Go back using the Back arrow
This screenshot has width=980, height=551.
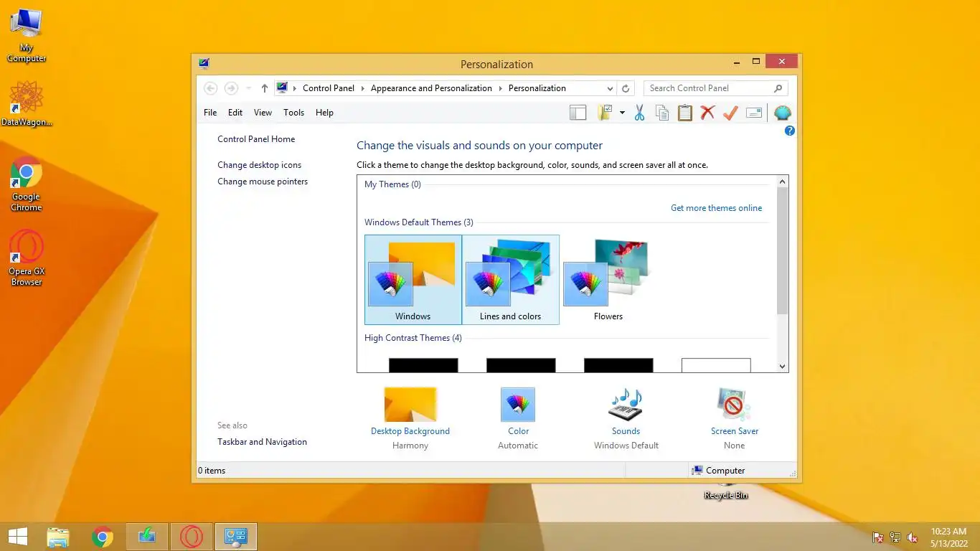pyautogui.click(x=210, y=88)
